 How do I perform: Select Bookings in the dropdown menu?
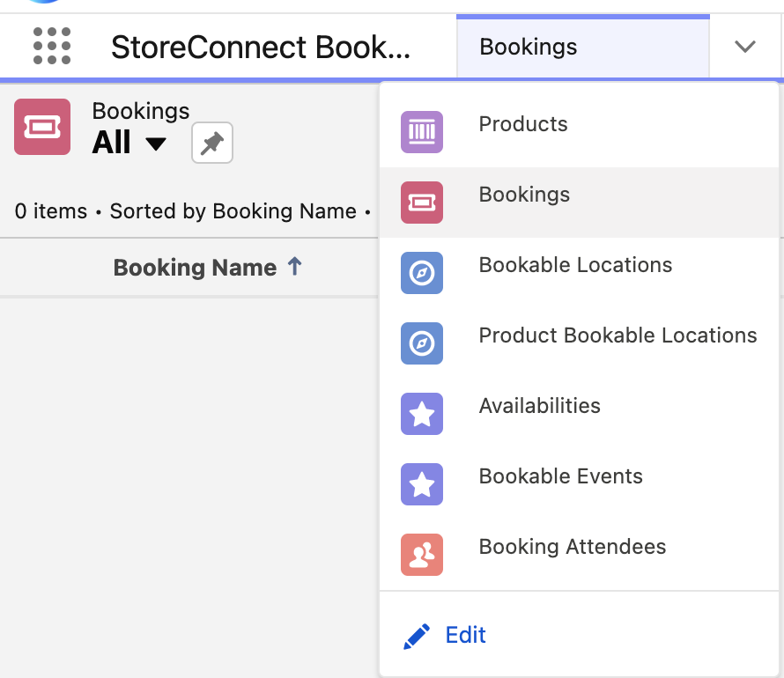click(x=579, y=203)
